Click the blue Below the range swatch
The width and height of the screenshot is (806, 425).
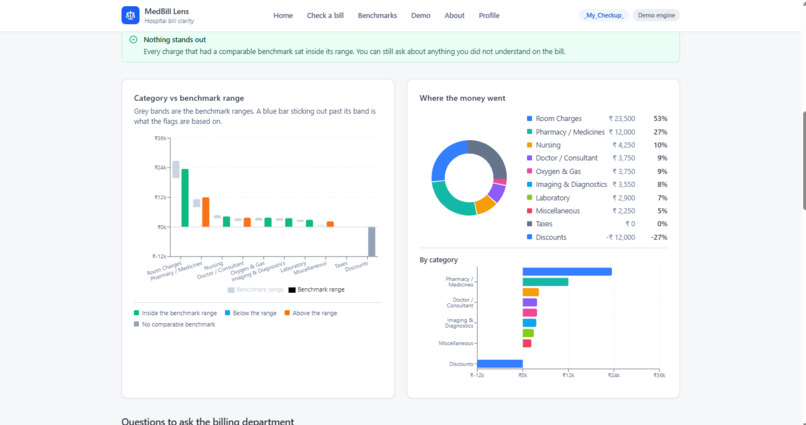227,313
